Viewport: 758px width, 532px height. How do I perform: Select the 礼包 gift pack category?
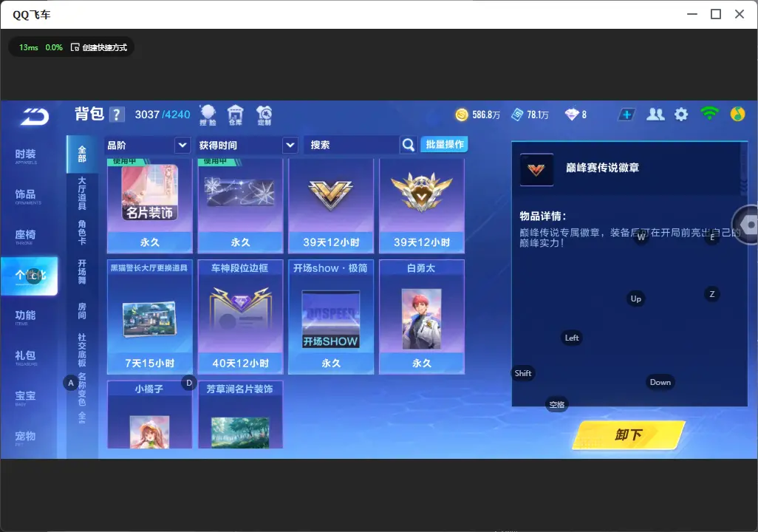[26, 358]
